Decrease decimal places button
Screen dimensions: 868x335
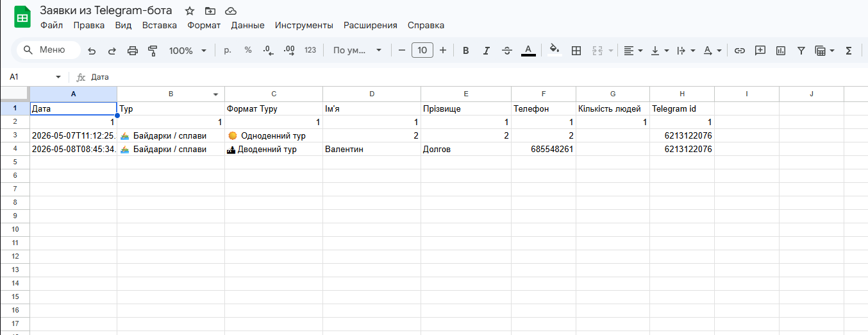click(x=269, y=50)
